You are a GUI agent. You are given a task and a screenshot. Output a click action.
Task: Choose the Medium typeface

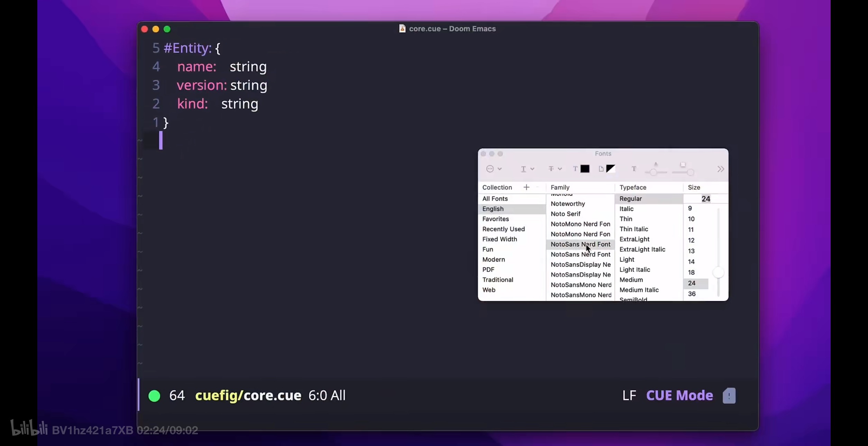click(x=649, y=280)
